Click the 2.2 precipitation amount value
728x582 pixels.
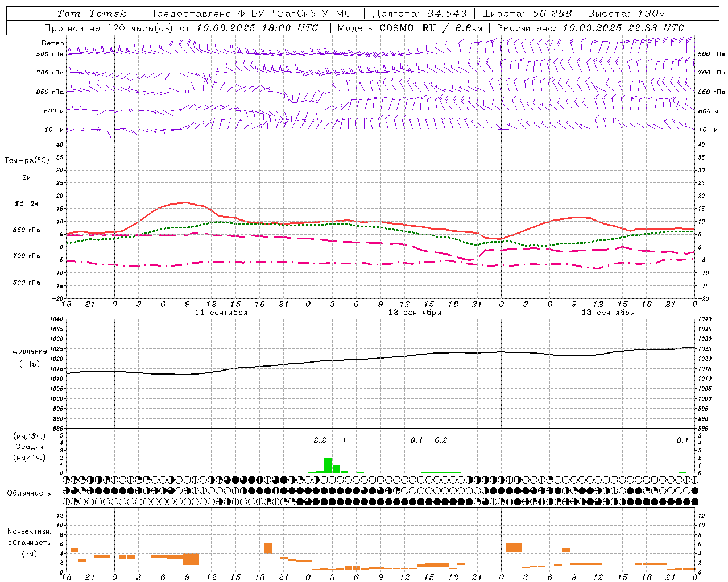pyautogui.click(x=320, y=440)
